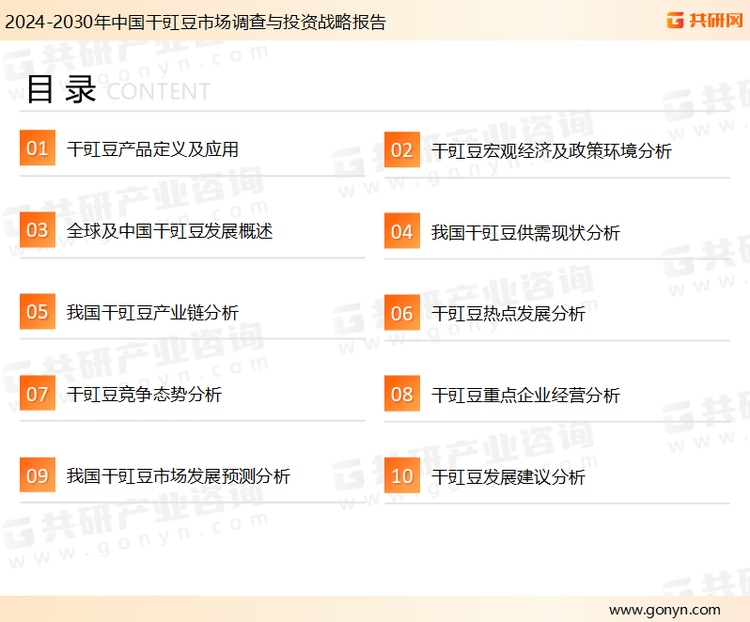Click the orange 04 number badge
750x622 pixels.
[402, 231]
